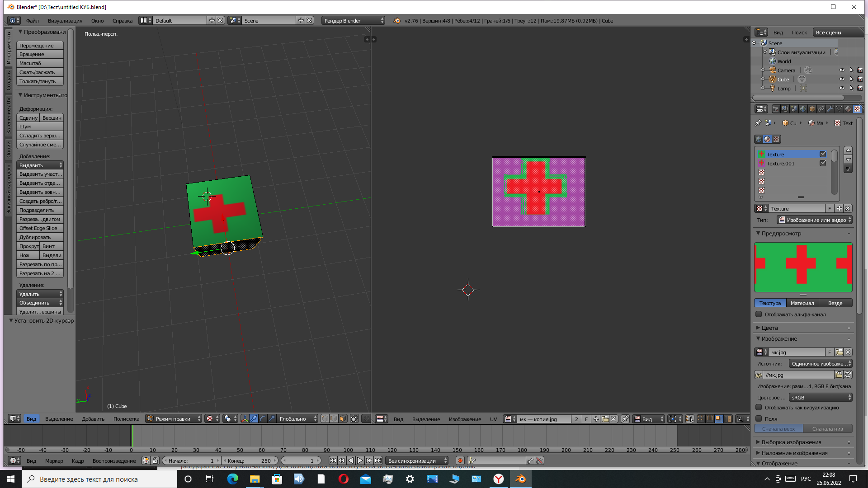Open the texture type image or video dropdown
The height and width of the screenshot is (488, 868).
coord(815,220)
